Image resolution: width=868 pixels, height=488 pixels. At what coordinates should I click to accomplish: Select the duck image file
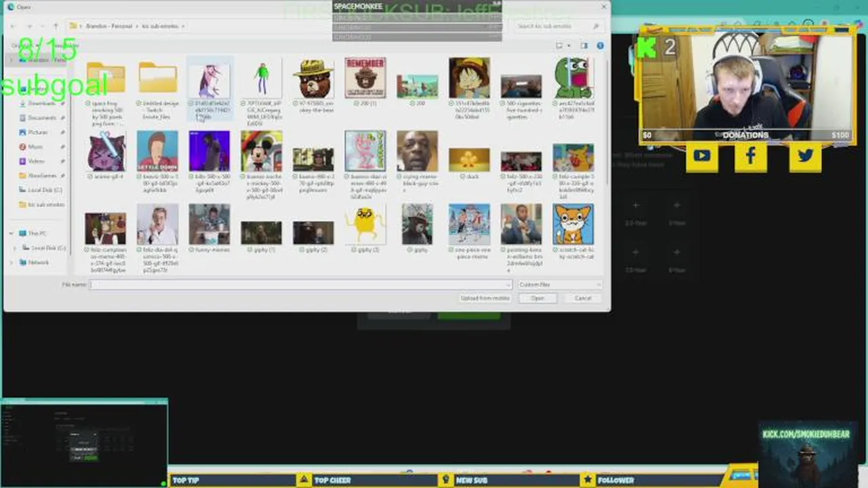[469, 164]
